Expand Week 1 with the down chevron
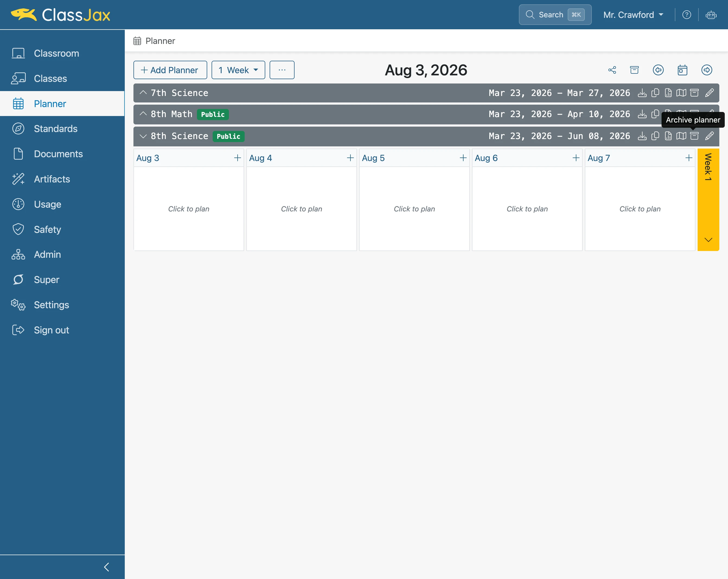Screen dimensions: 728x579 tap(708, 240)
